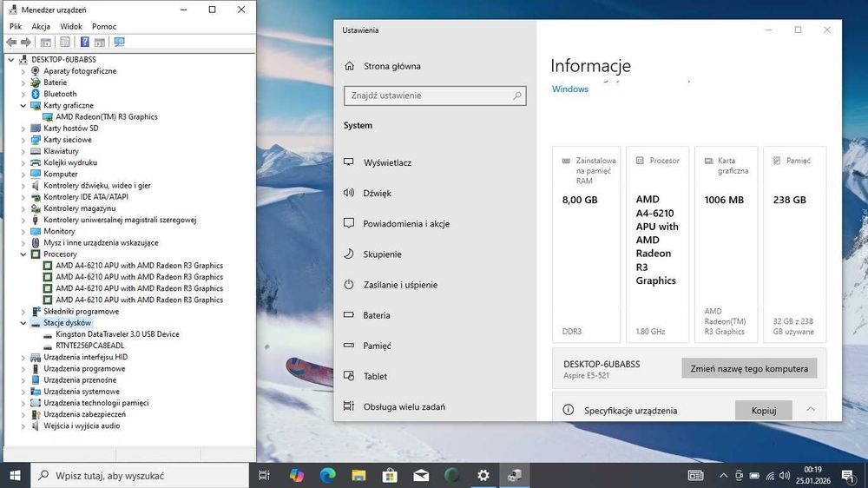Open File Explorer from taskbar
The width and height of the screenshot is (868, 488).
(358, 475)
